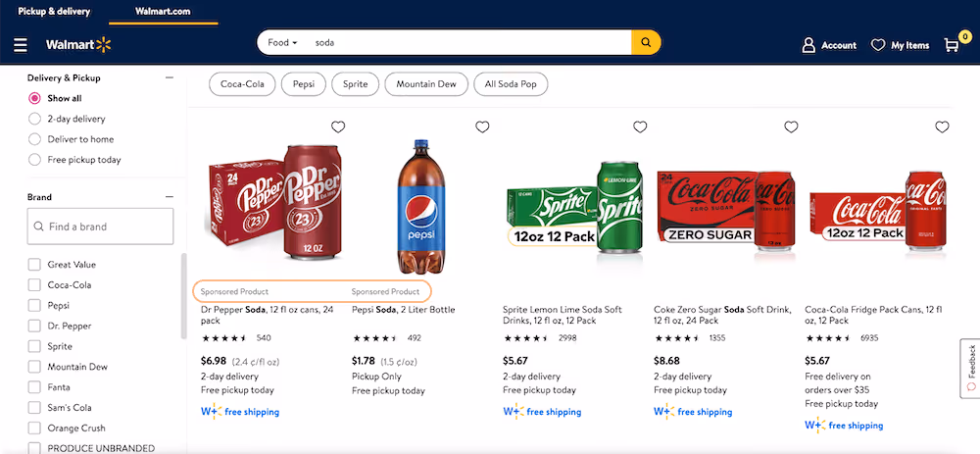
Task: Open Pepsi Soda 2 Liter Bottle title
Action: click(403, 310)
